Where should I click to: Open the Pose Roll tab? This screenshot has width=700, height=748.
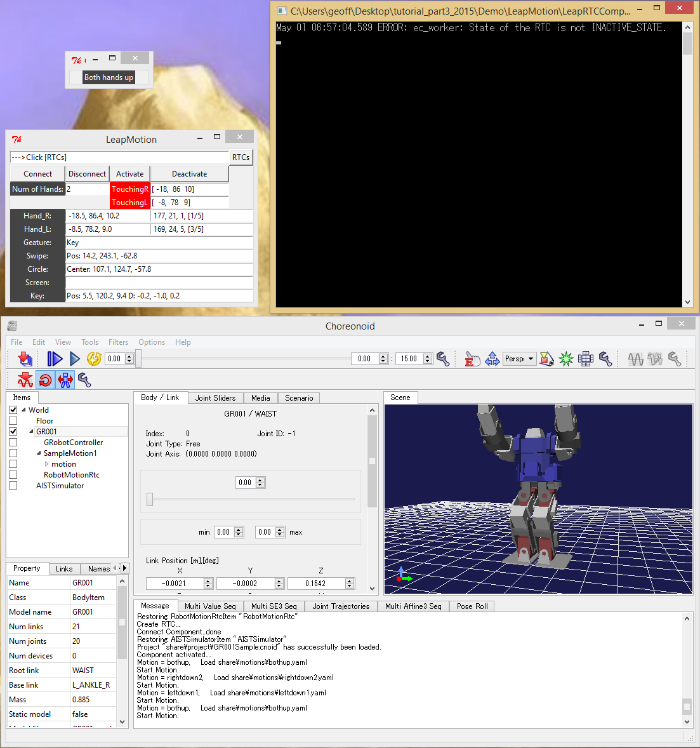[x=472, y=606]
